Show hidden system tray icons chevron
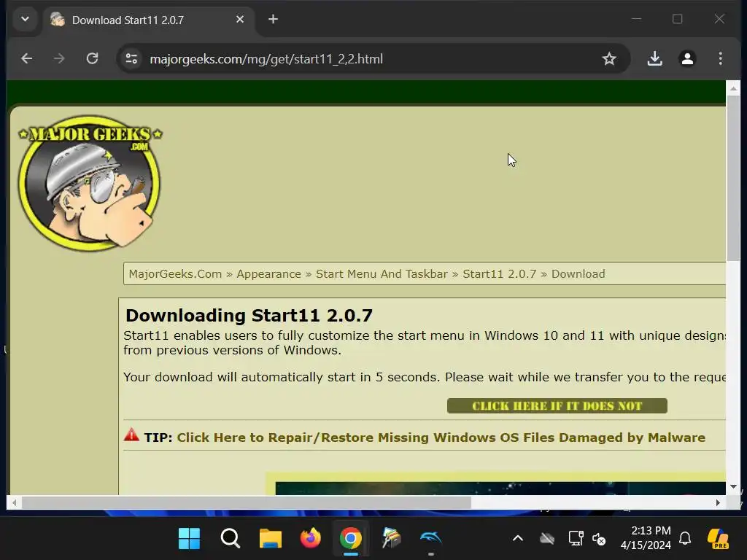Image resolution: width=747 pixels, height=560 pixels. pyautogui.click(x=518, y=539)
